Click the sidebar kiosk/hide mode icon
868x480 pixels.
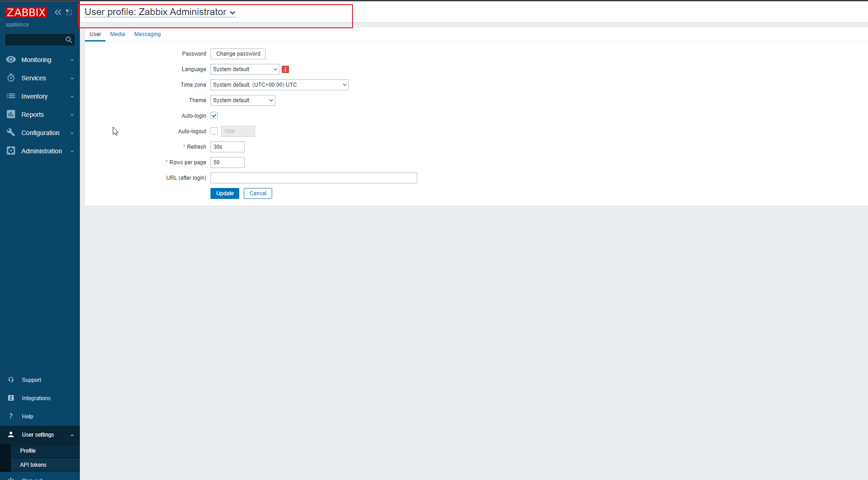(x=69, y=12)
